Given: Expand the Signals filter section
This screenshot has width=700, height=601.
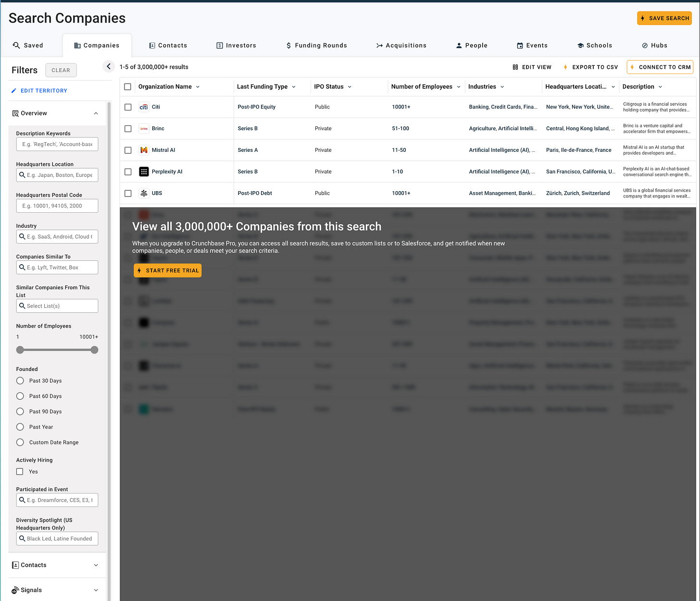Looking at the screenshot, I should [96, 590].
